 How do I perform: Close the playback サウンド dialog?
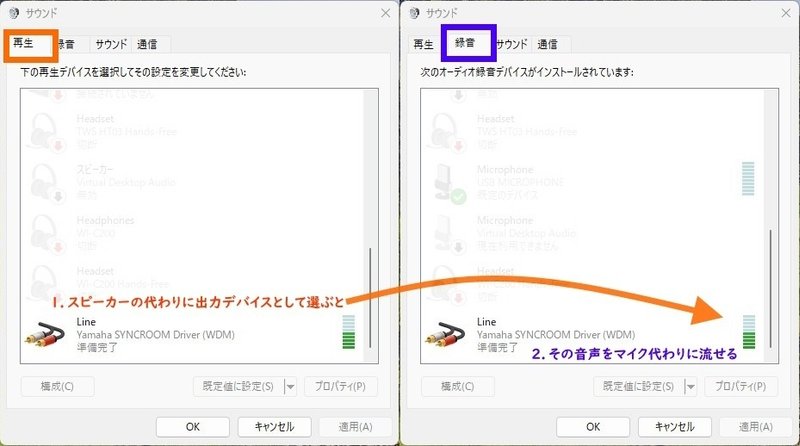click(x=386, y=13)
